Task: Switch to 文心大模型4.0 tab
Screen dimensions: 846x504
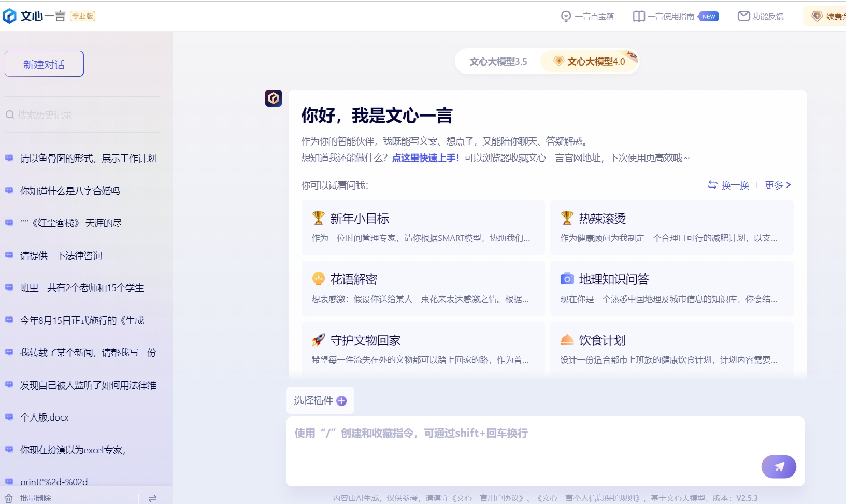Action: 590,62
